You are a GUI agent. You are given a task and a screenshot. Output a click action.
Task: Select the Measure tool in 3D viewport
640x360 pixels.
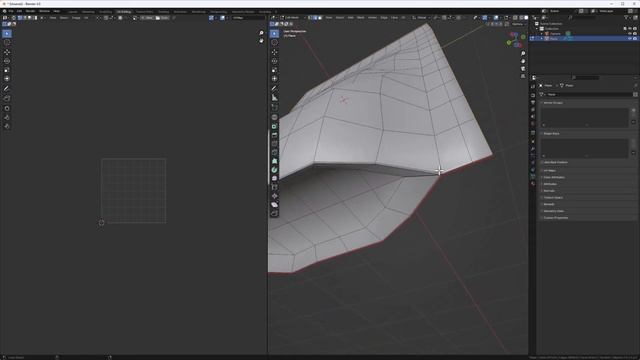click(x=274, y=98)
